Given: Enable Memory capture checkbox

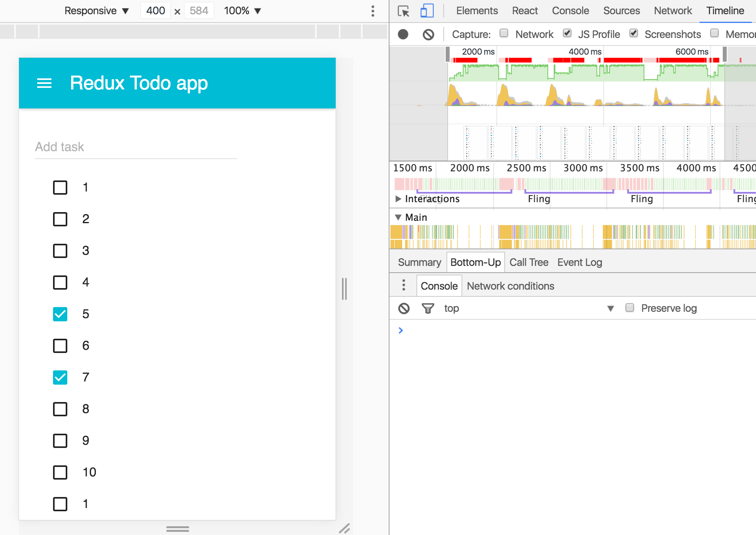Looking at the screenshot, I should coord(714,33).
